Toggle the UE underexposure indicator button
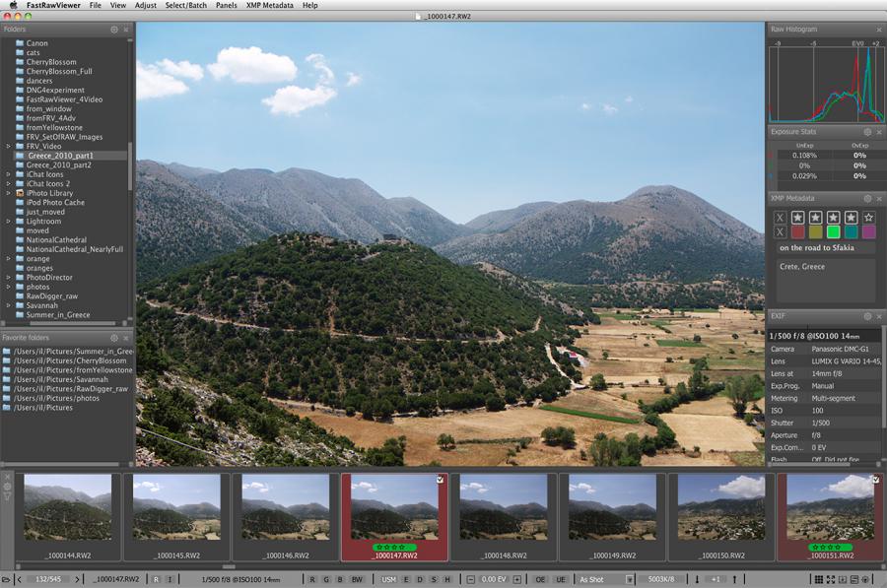The height and width of the screenshot is (588, 887). coord(560,579)
